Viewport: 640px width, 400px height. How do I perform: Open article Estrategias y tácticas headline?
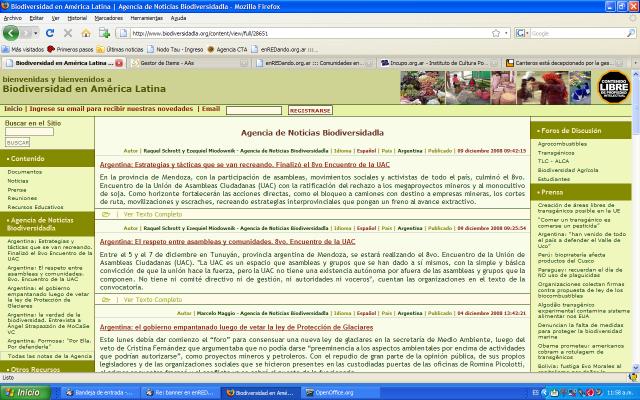[x=244, y=164]
